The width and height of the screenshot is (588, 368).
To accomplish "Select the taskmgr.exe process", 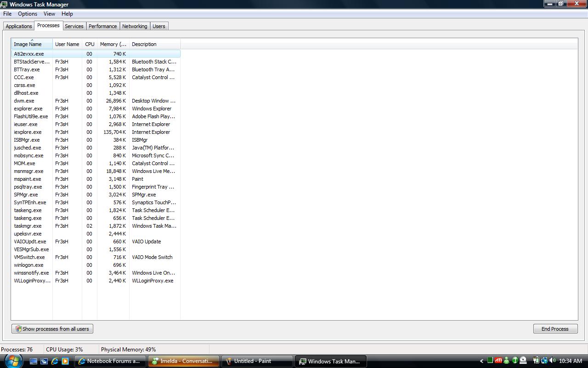I will tap(96, 226).
